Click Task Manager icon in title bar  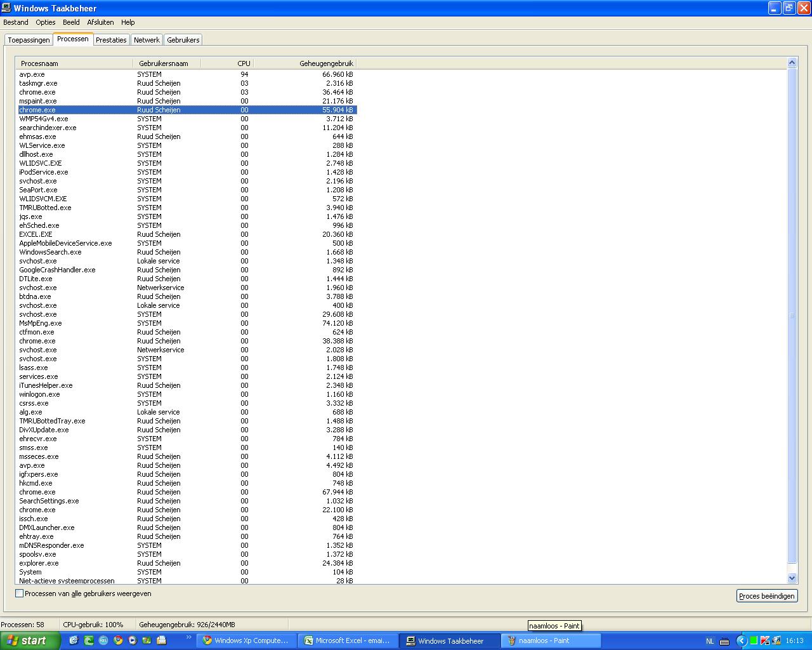point(7,8)
